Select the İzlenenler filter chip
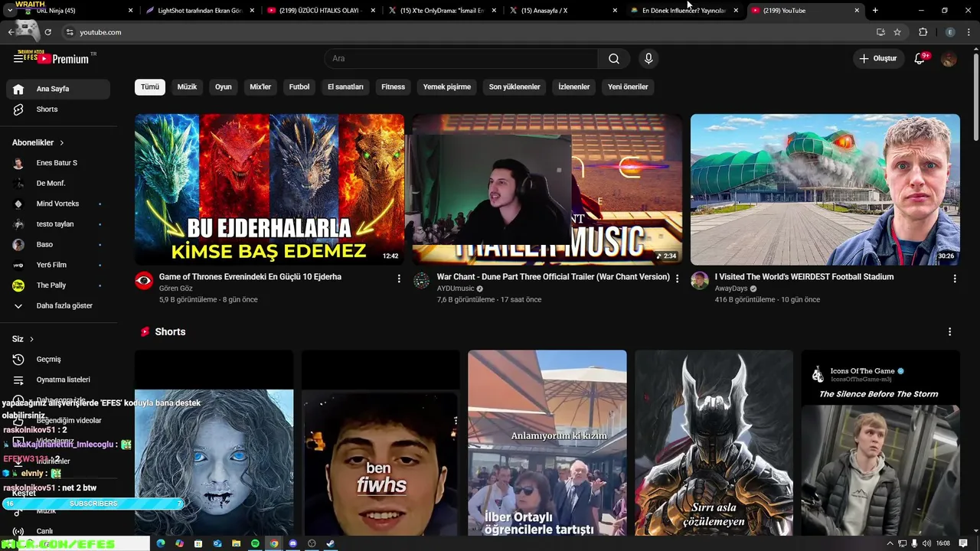 coord(574,86)
